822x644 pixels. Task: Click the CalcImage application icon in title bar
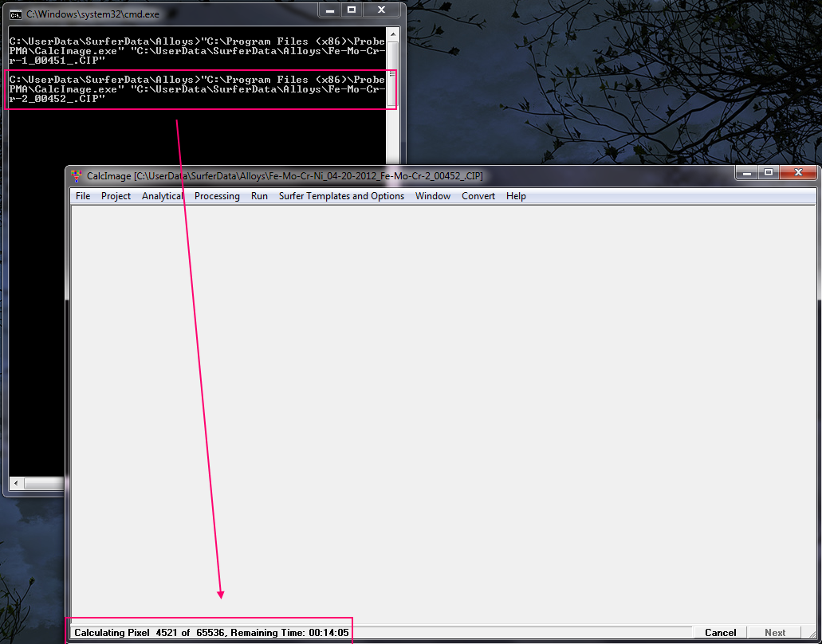[77, 176]
